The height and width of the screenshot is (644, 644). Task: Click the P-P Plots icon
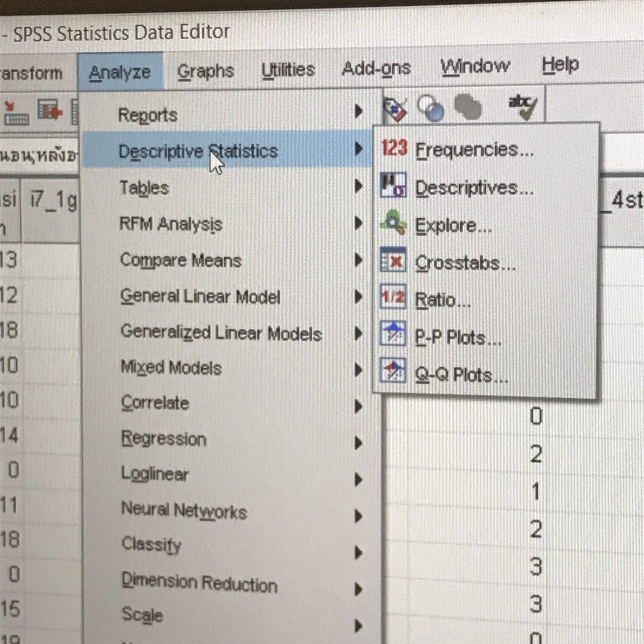pyautogui.click(x=393, y=334)
